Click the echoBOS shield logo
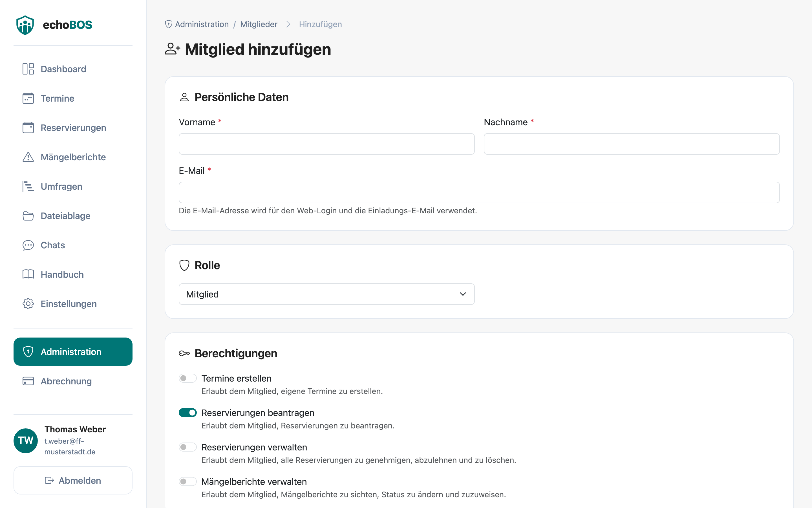812x508 pixels. tap(25, 25)
